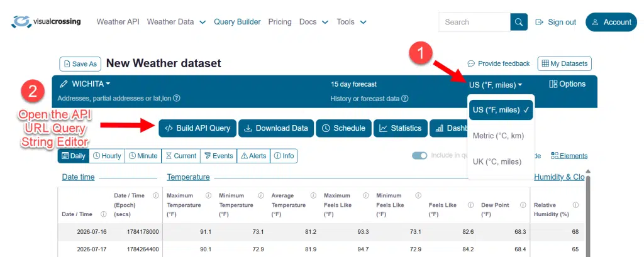Click the pencil icon beside WICHITA
The height and width of the screenshot is (257, 644).
pos(64,84)
